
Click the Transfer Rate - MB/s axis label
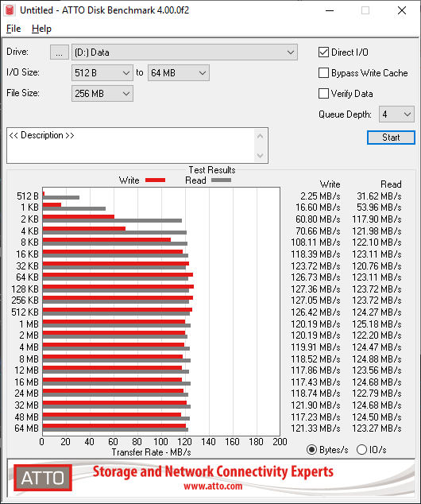click(x=151, y=452)
